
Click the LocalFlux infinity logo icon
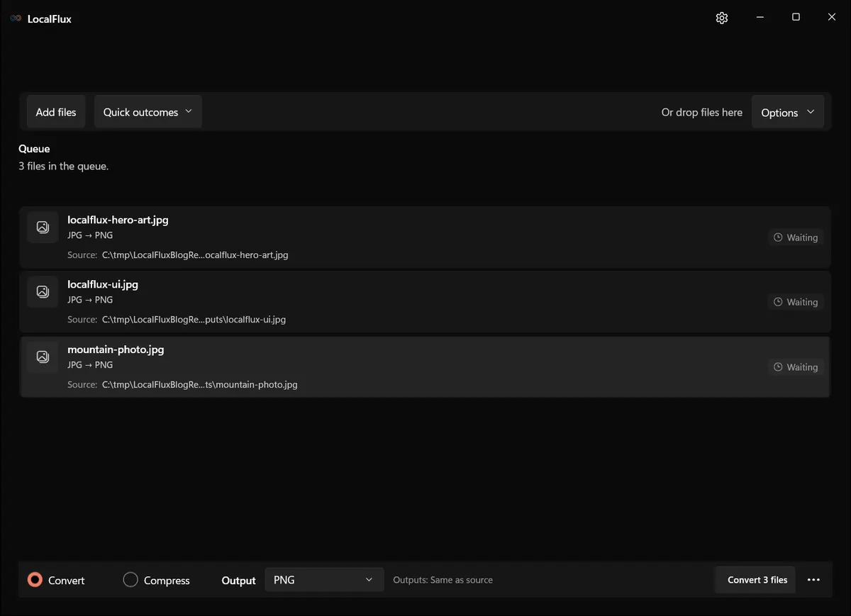click(16, 18)
